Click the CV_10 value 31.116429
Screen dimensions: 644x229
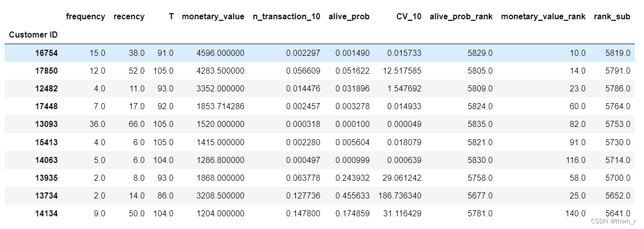pyautogui.click(x=402, y=214)
